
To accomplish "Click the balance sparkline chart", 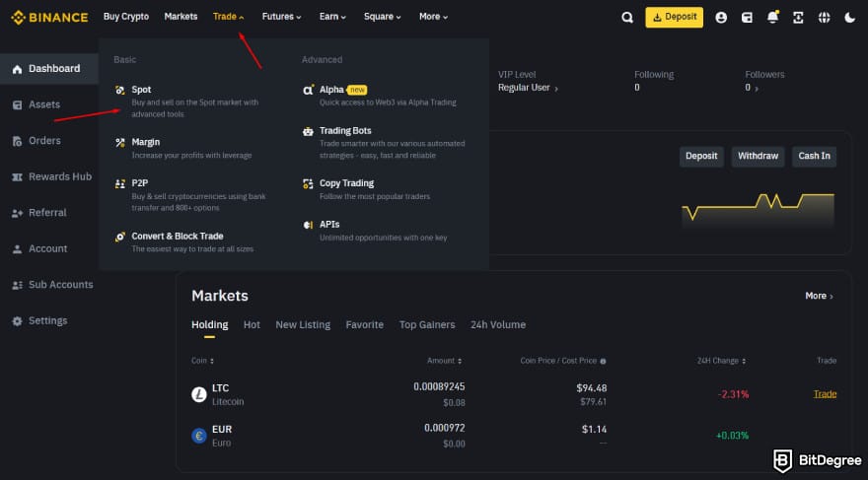I will point(758,210).
